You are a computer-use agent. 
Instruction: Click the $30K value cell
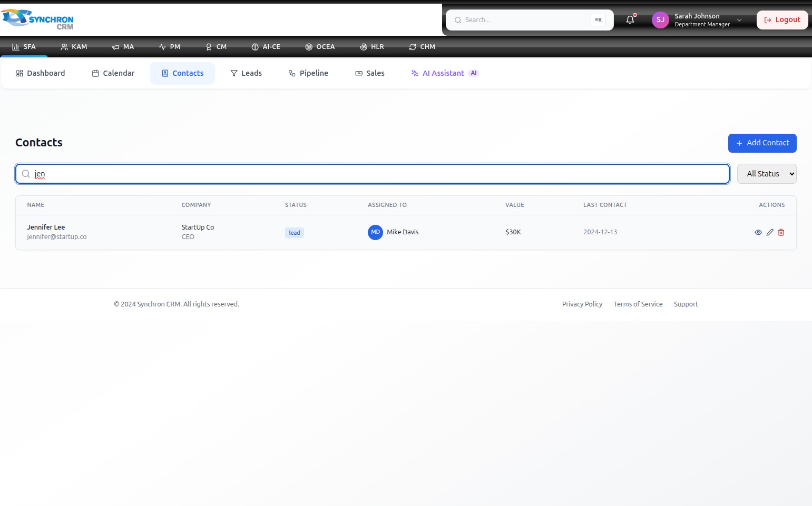[x=513, y=232]
